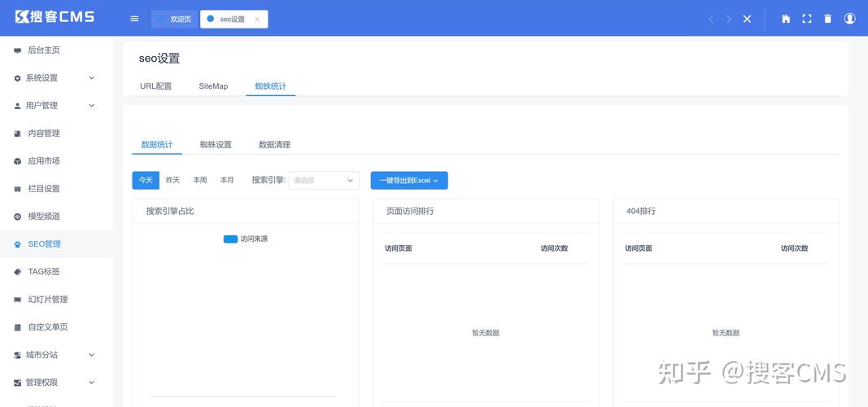Open the 搜索引擎 select dropdown
This screenshot has width=868, height=407.
coord(324,181)
